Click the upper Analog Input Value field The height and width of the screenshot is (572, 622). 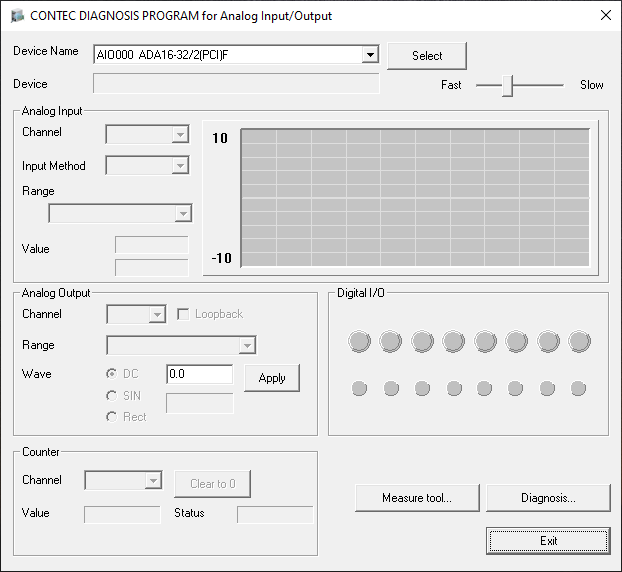(152, 245)
